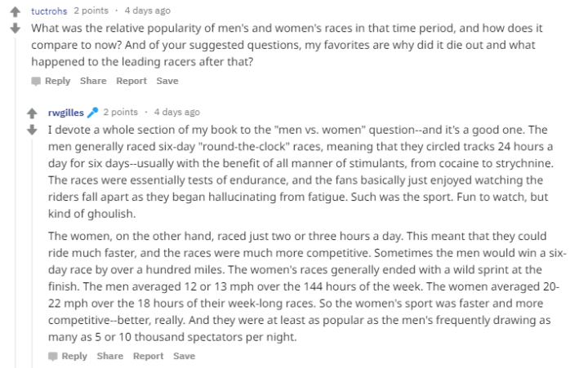588x368 pixels.
Task: Share rwgilles's reply
Action: tap(109, 356)
